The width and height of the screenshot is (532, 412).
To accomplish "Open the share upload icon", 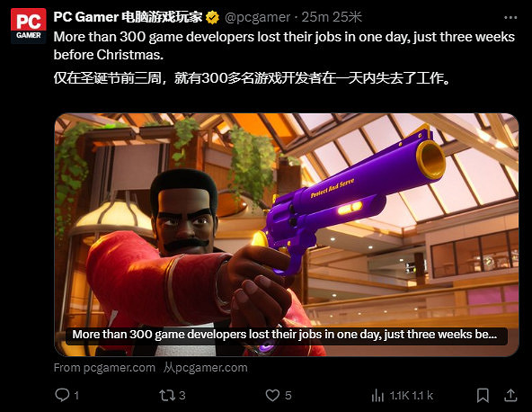I will 510,395.
